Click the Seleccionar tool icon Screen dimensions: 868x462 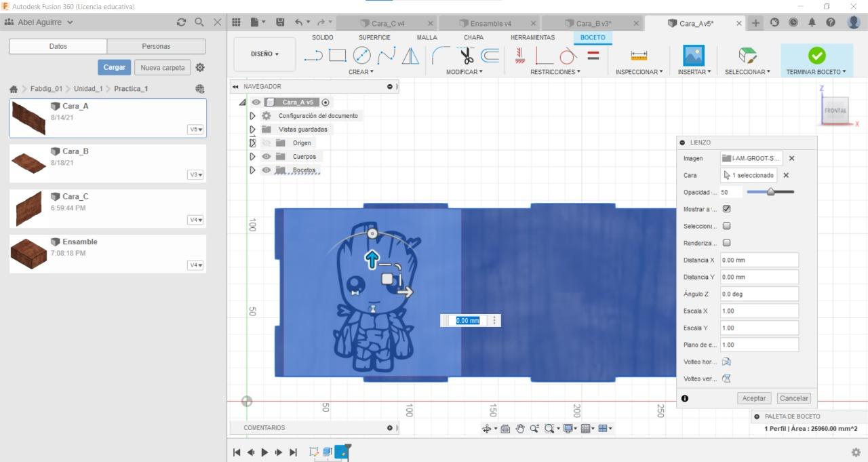[747, 56]
